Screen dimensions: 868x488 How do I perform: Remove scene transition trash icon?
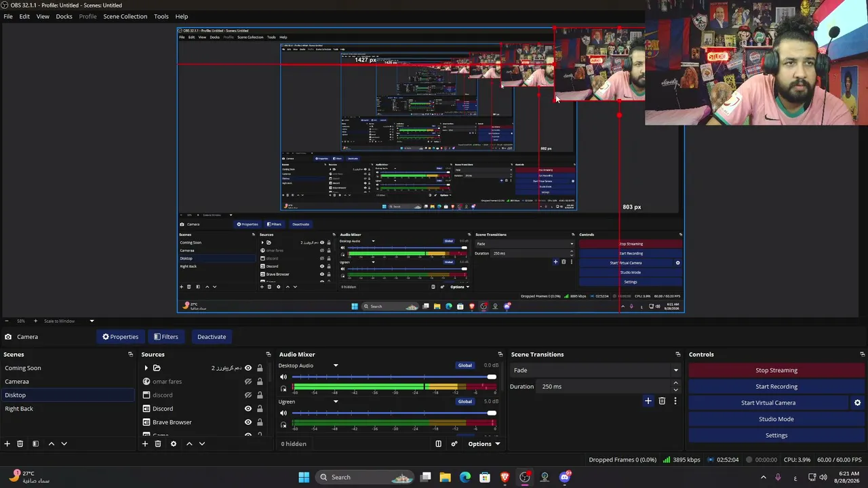click(662, 401)
